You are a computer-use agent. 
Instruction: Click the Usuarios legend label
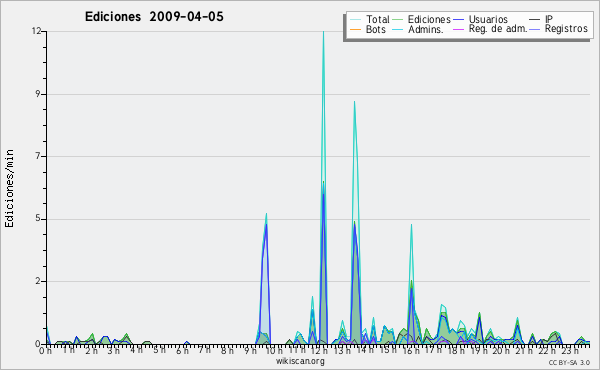point(488,19)
